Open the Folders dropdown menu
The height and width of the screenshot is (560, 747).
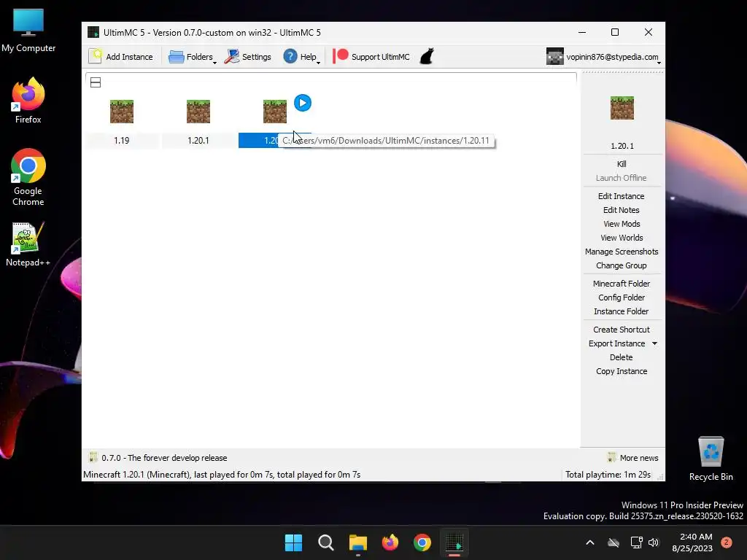pos(193,57)
